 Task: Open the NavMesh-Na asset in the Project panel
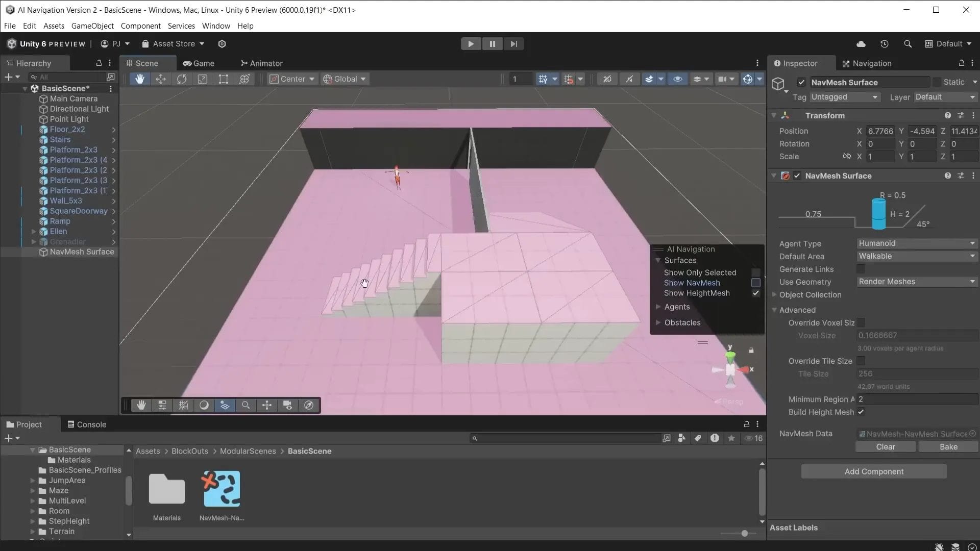220,488
